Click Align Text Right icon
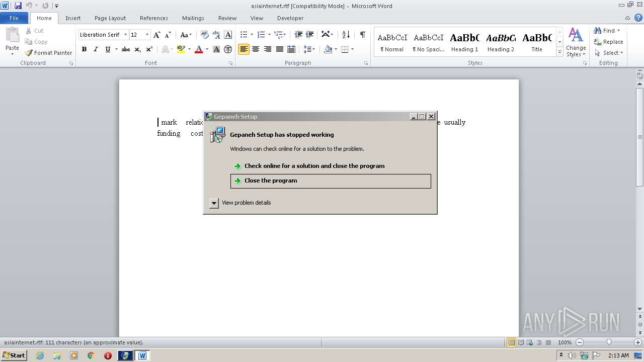 (268, 49)
